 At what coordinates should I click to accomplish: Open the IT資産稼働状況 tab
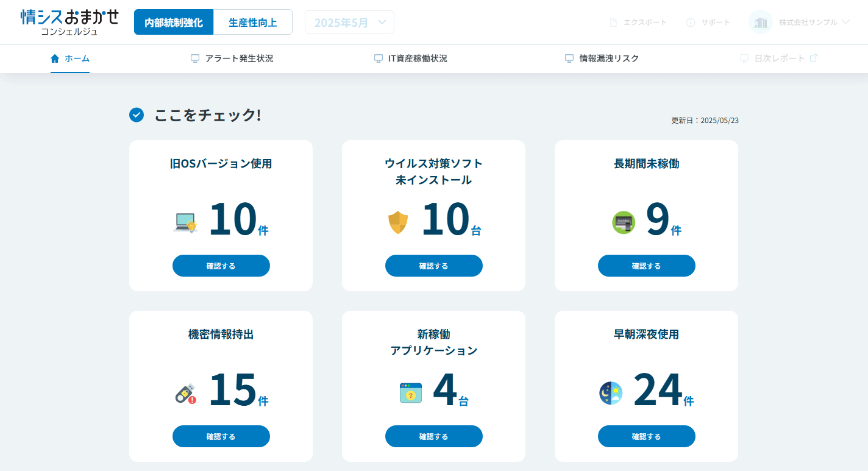pyautogui.click(x=411, y=58)
